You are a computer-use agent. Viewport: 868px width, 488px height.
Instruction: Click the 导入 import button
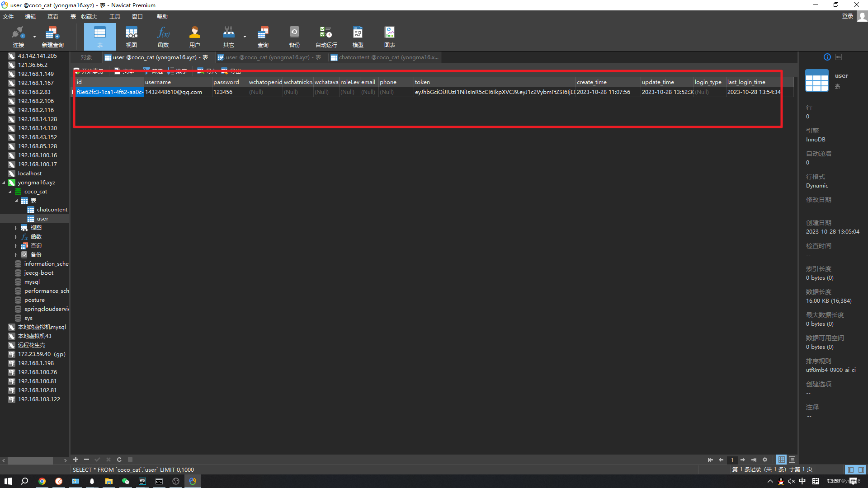pyautogui.click(x=207, y=71)
